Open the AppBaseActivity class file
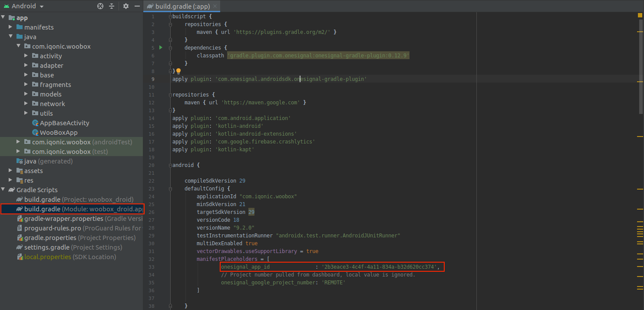Screen dimensions: 644x310 coord(65,123)
